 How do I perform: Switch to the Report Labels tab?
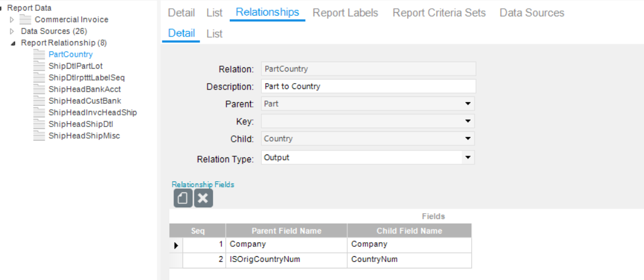coord(346,13)
